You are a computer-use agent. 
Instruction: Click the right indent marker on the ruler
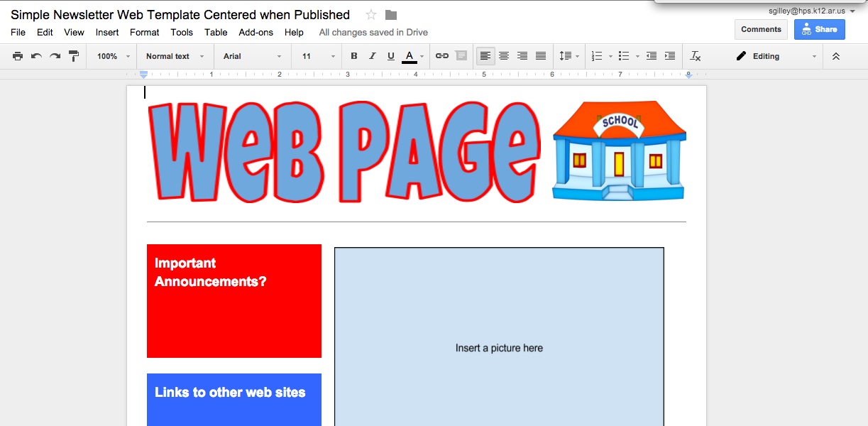(688, 75)
